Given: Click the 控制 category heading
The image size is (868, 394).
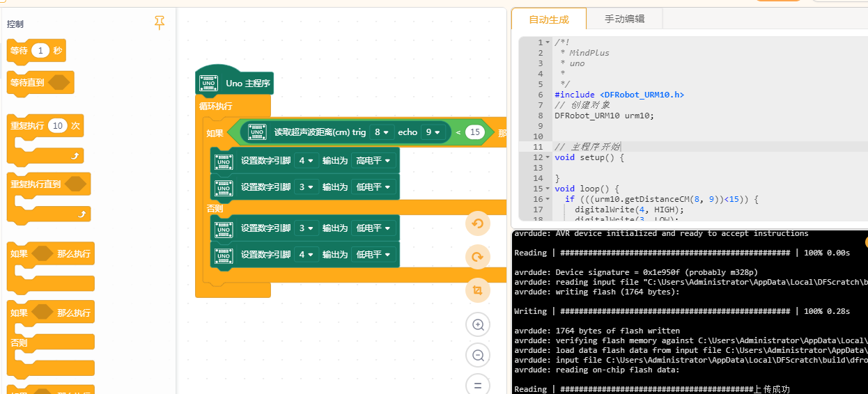Looking at the screenshot, I should [15, 24].
